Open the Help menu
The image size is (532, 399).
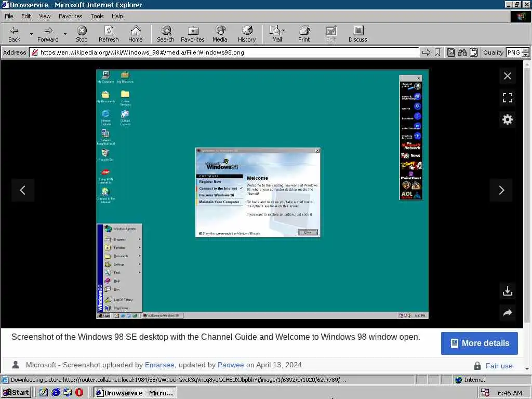tap(117, 16)
